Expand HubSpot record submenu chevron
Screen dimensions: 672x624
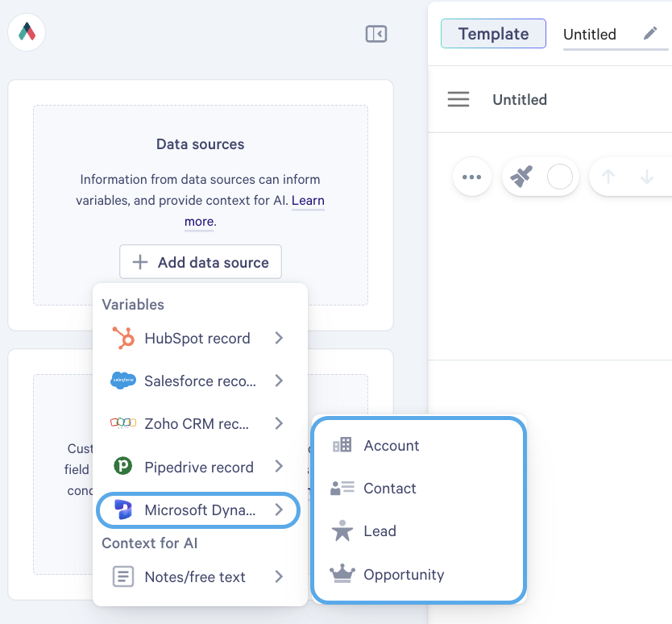tap(279, 338)
